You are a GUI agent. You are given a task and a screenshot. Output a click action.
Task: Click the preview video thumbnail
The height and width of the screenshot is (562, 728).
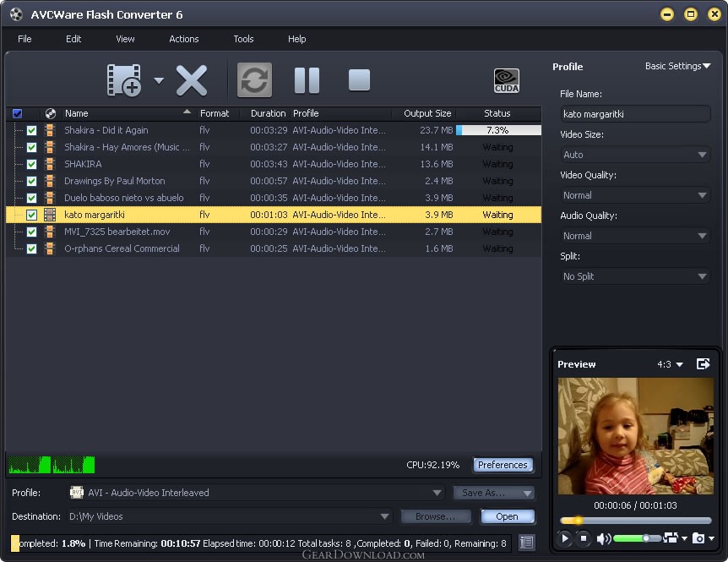(x=636, y=436)
